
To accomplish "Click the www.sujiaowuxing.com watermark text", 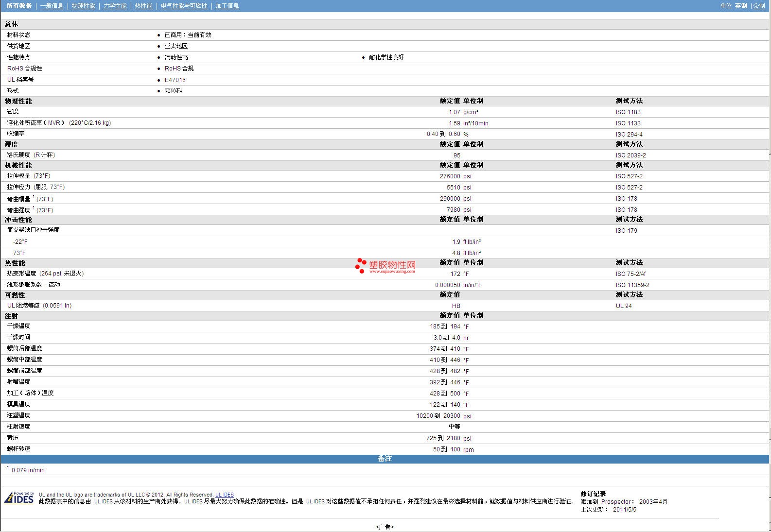I will [x=392, y=272].
